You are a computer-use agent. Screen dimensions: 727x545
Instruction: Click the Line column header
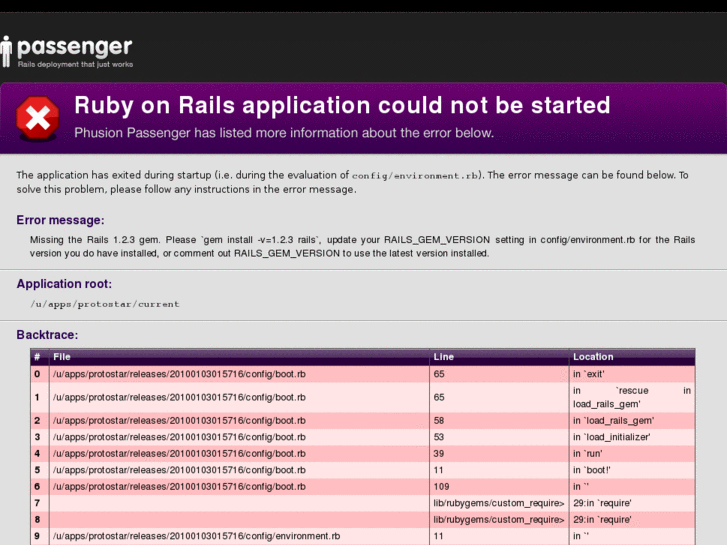[443, 357]
